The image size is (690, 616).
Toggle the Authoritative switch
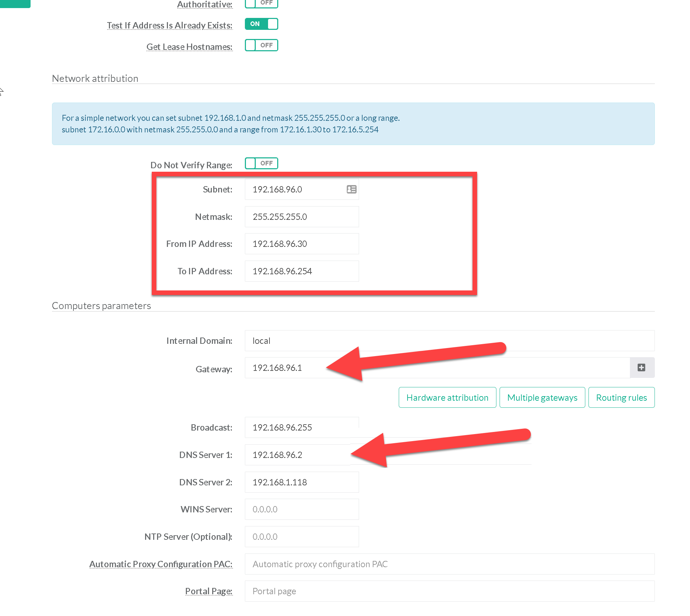tap(261, 3)
